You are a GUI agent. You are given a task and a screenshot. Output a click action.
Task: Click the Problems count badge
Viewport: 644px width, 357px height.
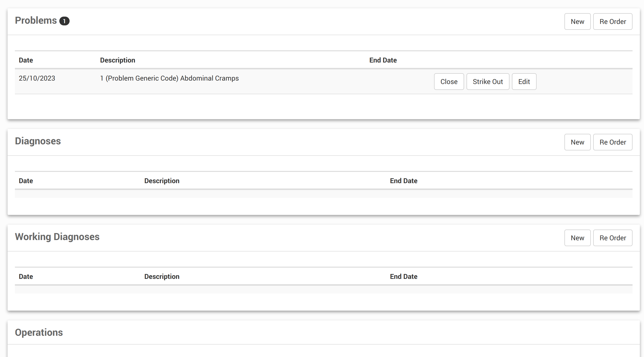(x=64, y=21)
